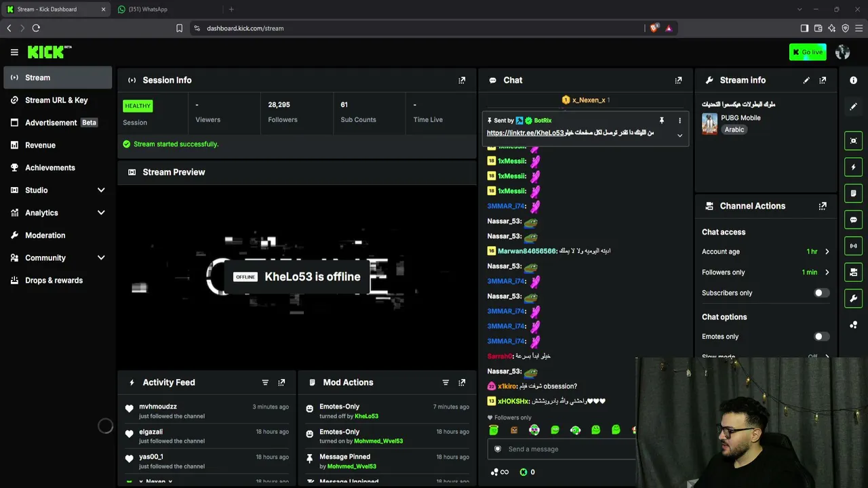Image resolution: width=868 pixels, height=488 pixels.
Task: Toggle the mod actions widget in the right rail
Action: pyautogui.click(x=853, y=193)
